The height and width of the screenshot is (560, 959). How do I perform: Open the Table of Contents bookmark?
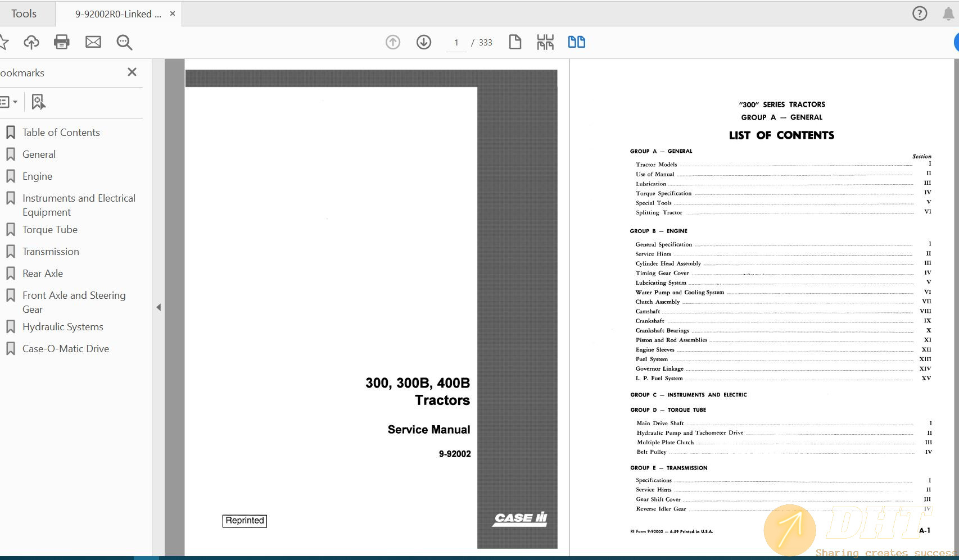point(61,132)
